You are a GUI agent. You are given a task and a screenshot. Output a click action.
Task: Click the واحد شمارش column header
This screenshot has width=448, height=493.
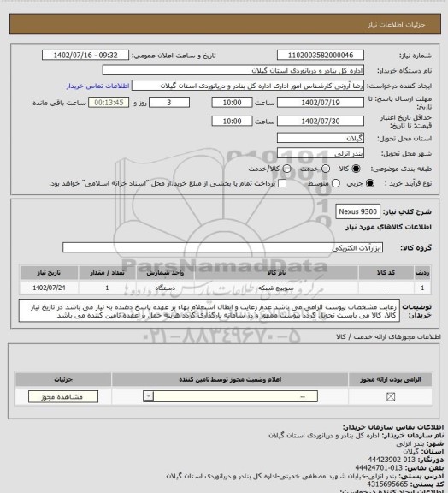(165, 272)
